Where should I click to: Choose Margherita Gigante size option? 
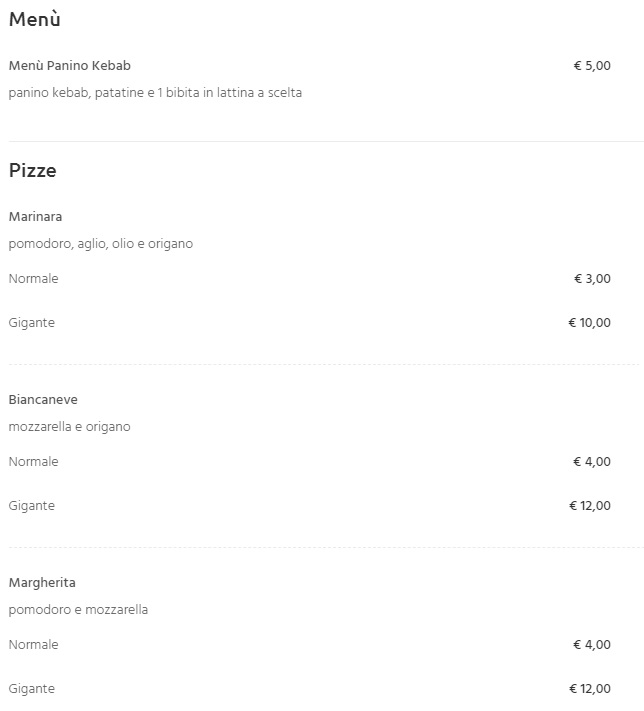(32, 689)
